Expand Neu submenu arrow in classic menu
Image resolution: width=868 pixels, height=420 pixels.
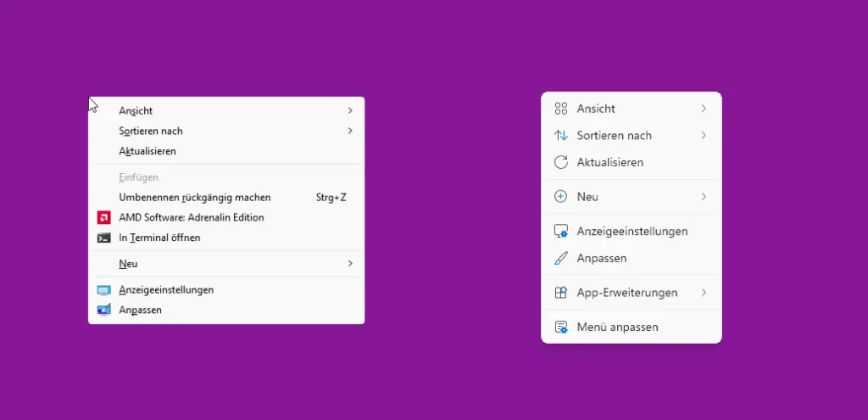tap(350, 264)
